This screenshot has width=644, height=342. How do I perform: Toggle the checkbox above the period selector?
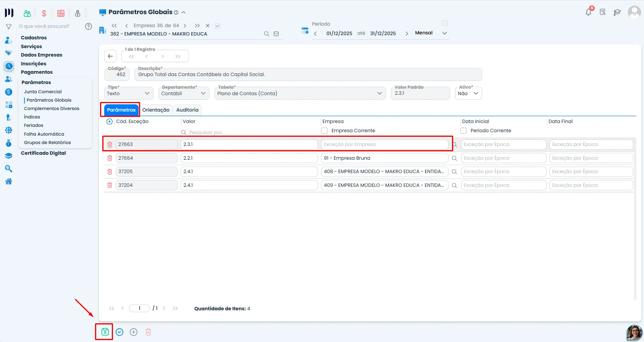point(445,23)
